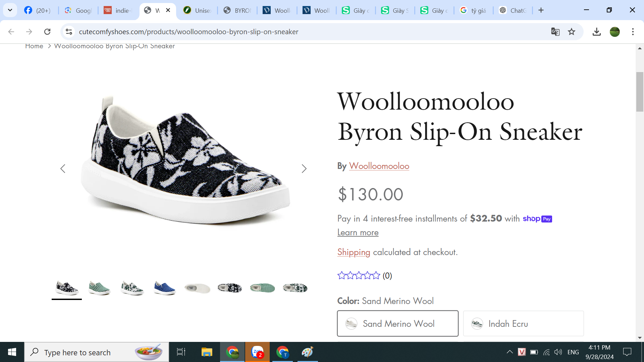This screenshot has height=362, width=644.
Task: Go to previous product image
Action: 63,169
